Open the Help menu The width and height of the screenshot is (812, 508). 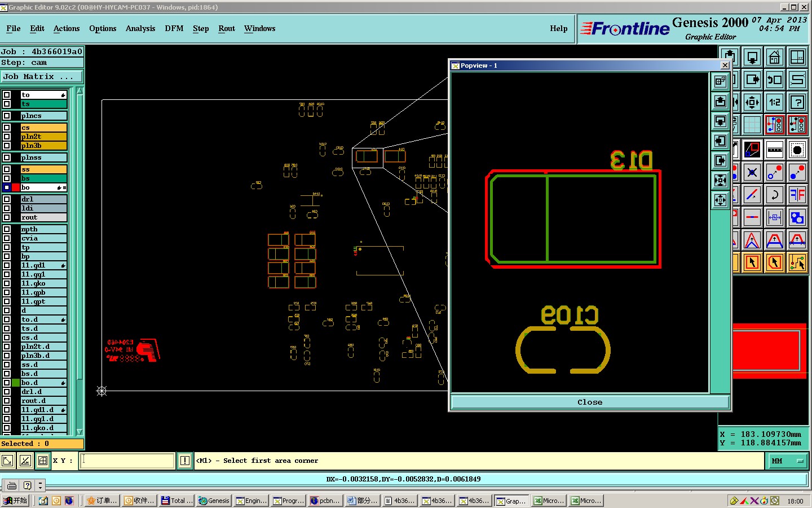[559, 28]
